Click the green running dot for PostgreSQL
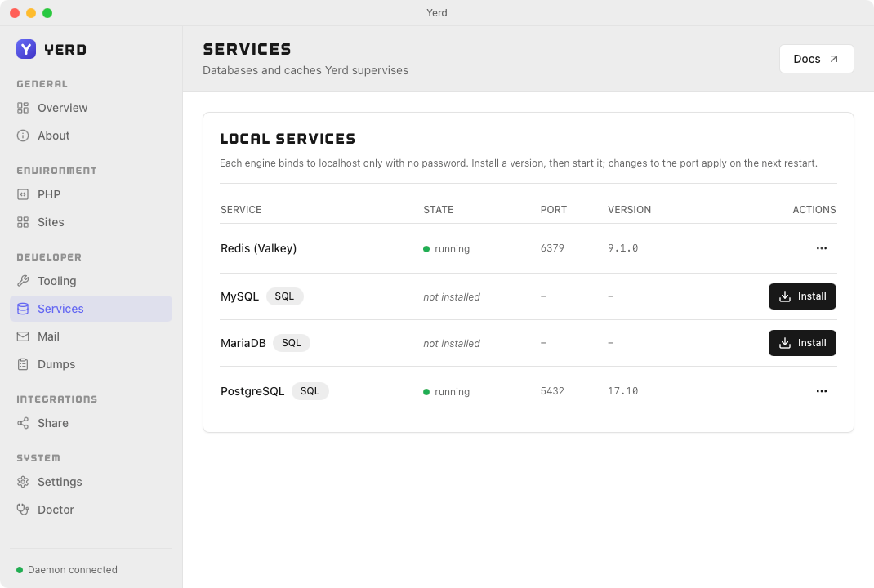This screenshot has height=588, width=874. (x=426, y=392)
